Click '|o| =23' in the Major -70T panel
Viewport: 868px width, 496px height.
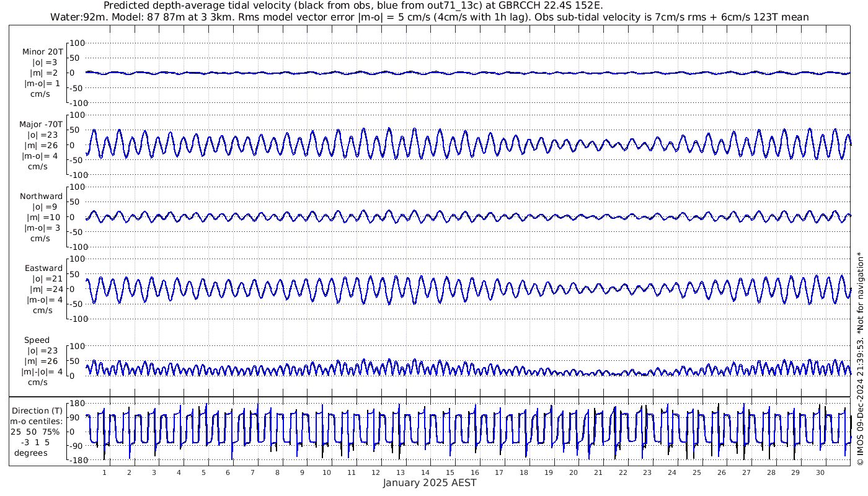coord(42,135)
